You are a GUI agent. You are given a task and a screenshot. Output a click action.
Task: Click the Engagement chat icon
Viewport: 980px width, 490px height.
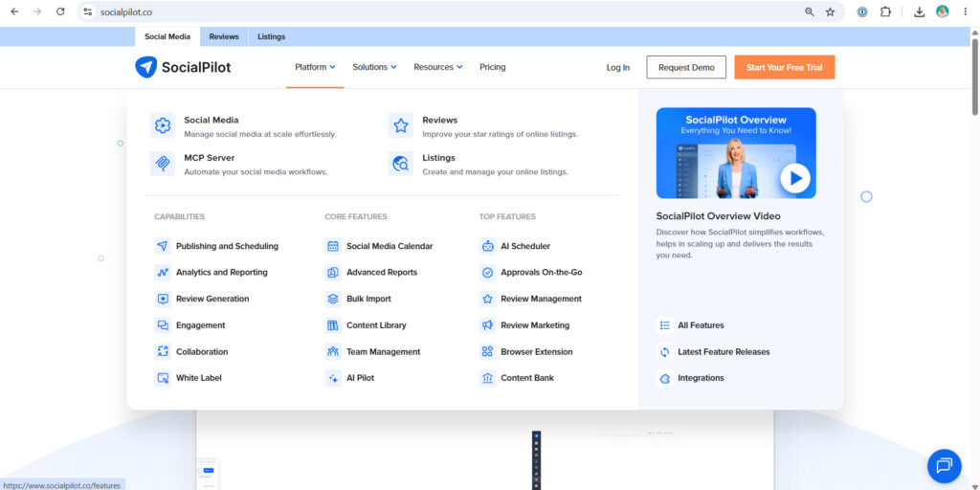pos(163,325)
